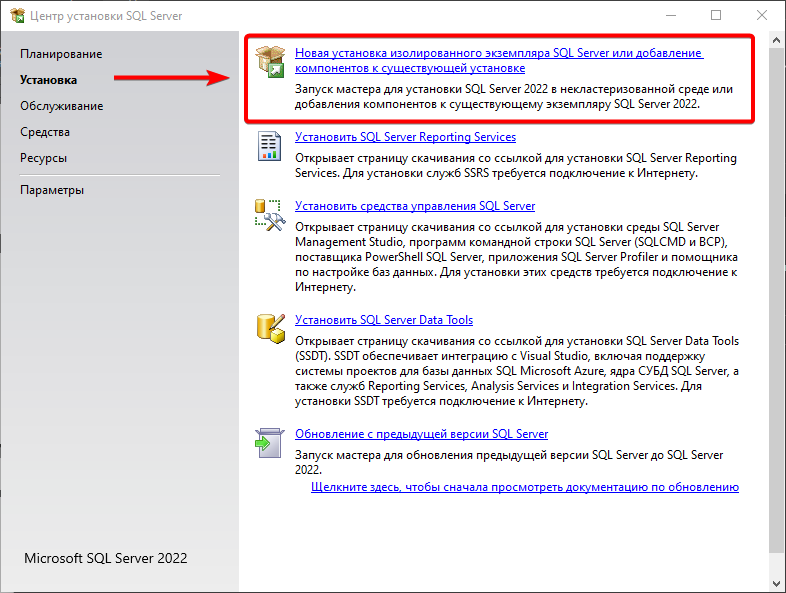Screen dimensions: 786x593
Task: Go to the Ресурсы section
Action: 44,158
